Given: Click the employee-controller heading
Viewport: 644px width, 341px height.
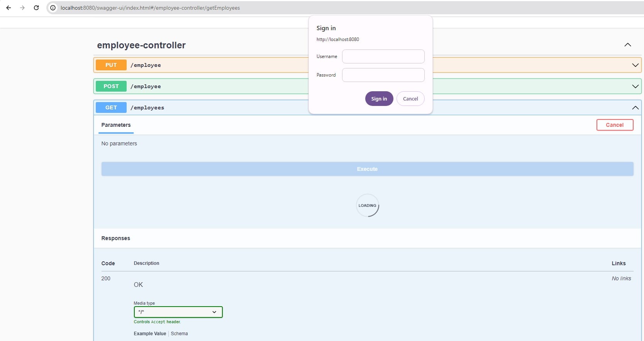Looking at the screenshot, I should tap(141, 45).
